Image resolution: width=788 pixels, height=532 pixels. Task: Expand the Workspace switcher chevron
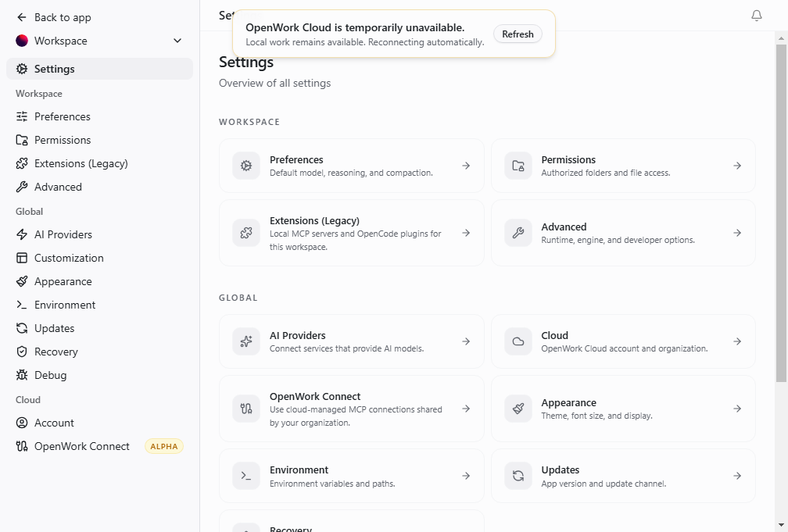coord(177,41)
